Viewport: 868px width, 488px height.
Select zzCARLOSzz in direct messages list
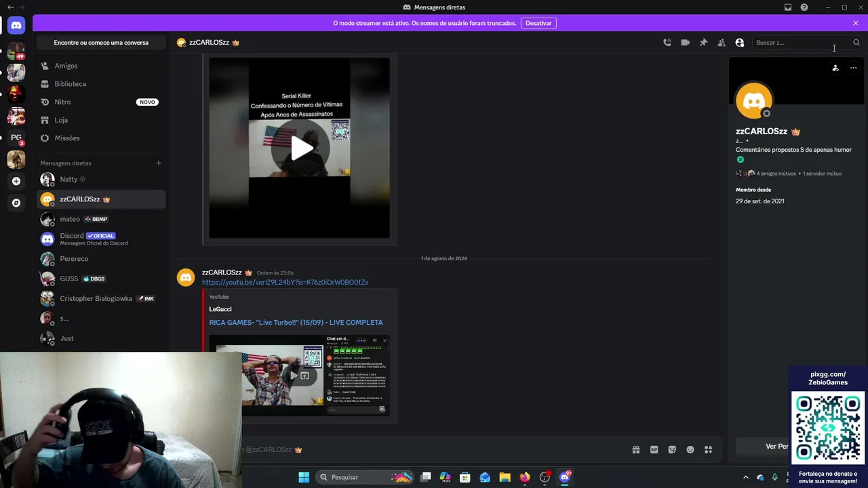(101, 199)
